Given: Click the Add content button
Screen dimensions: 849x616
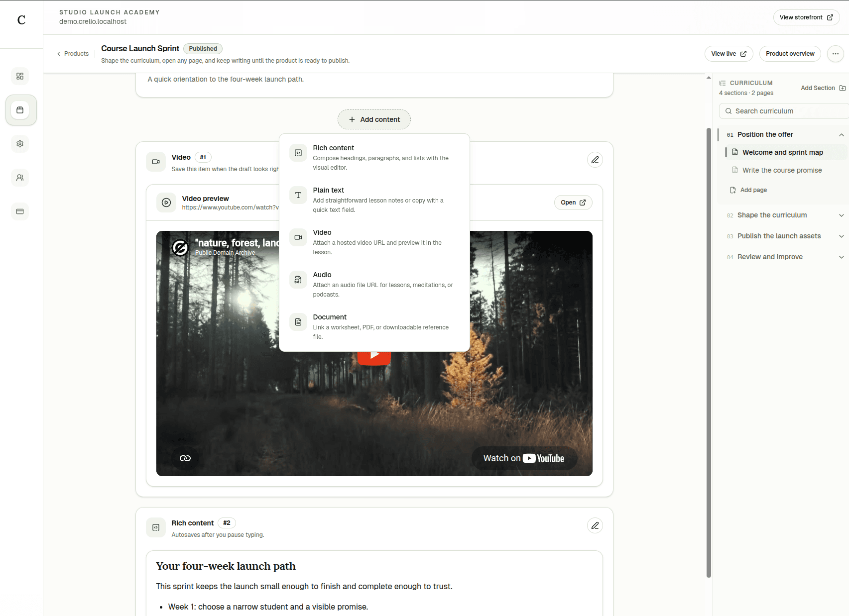Looking at the screenshot, I should (x=374, y=119).
